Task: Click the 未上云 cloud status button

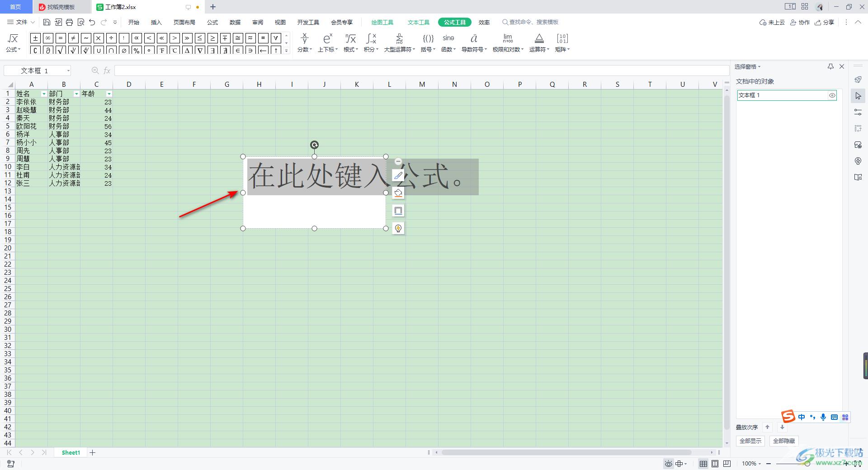Action: tap(772, 22)
